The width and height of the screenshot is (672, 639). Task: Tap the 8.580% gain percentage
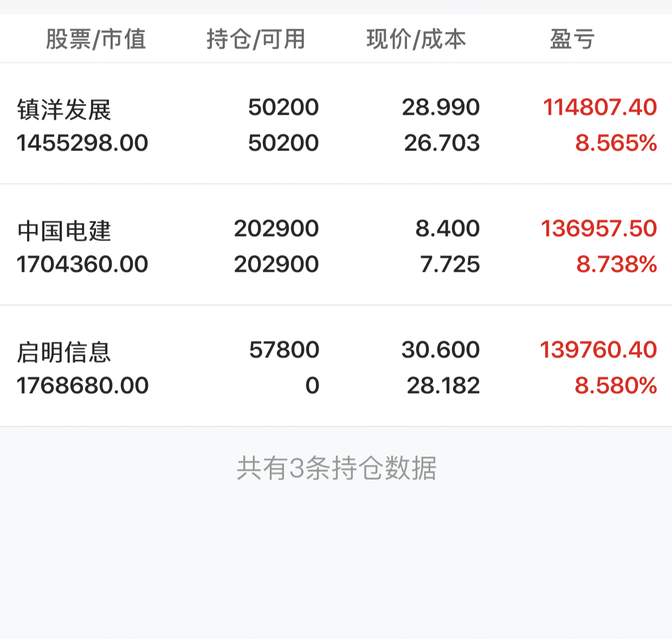tap(616, 386)
